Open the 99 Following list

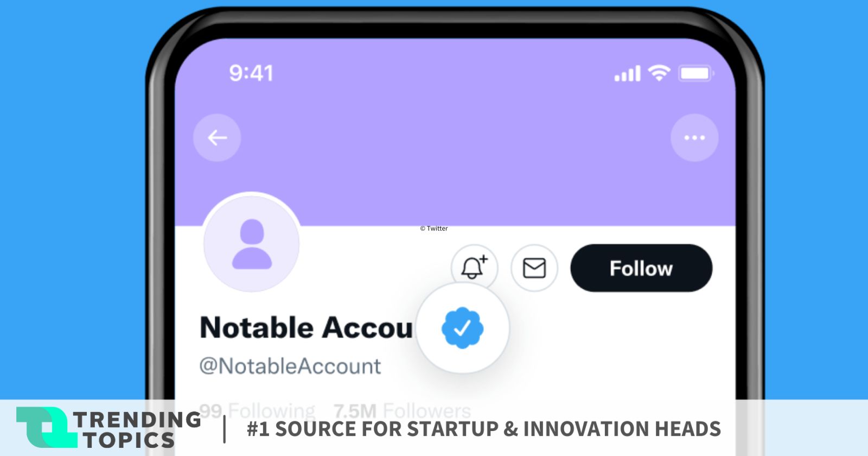(257, 410)
